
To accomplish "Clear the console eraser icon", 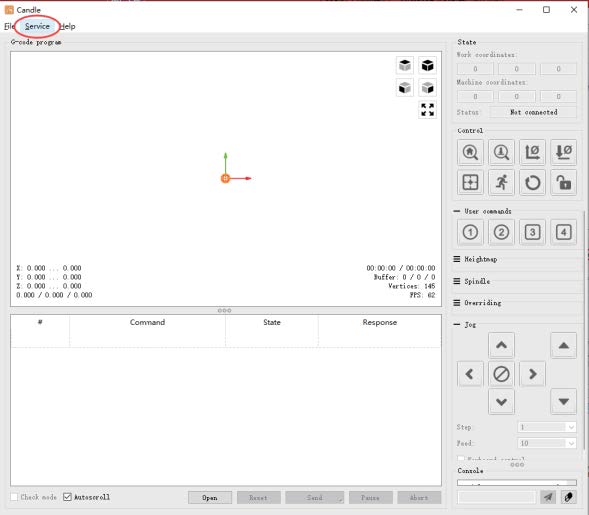I will click(x=568, y=497).
